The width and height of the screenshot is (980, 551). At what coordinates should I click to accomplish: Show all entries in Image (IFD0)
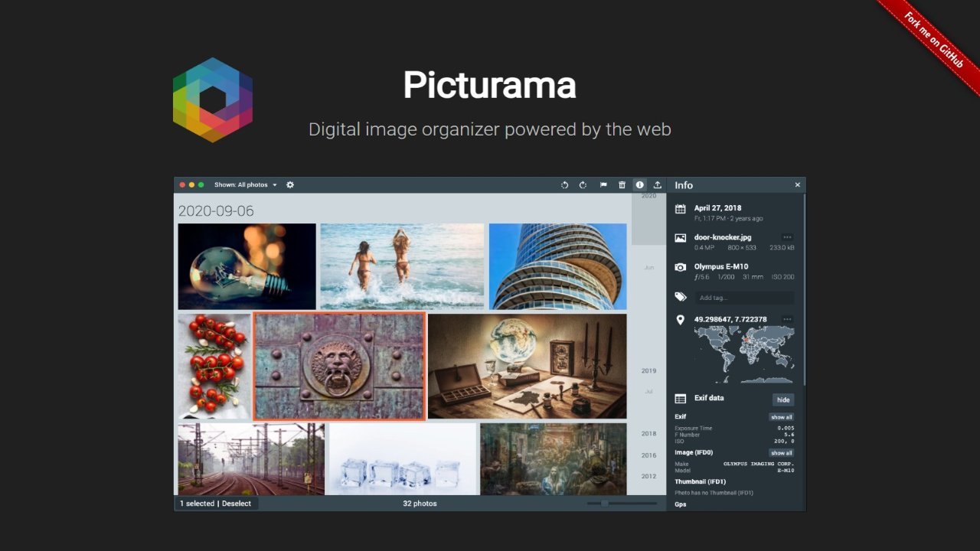coord(782,453)
